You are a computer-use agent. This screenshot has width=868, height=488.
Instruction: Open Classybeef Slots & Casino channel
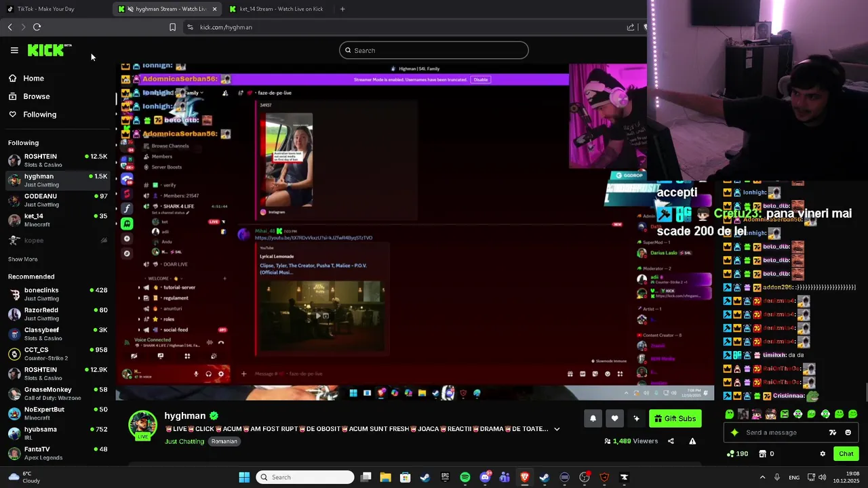(x=58, y=333)
